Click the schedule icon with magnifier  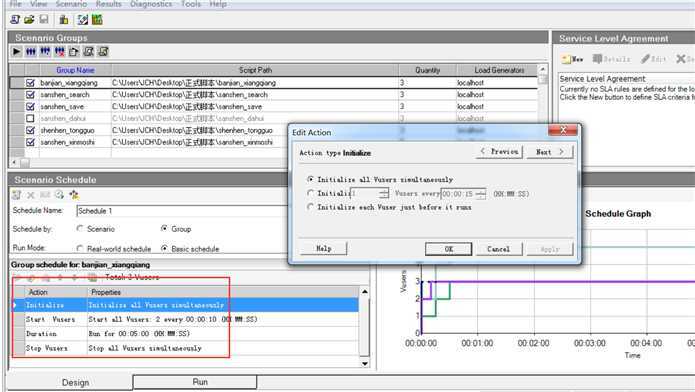[x=59, y=195]
